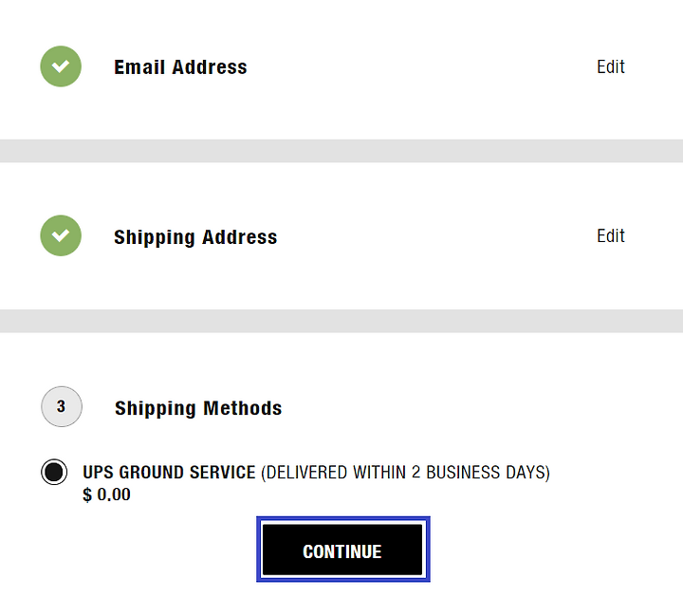This screenshot has height=616, width=683.
Task: Click the black Continue button
Action: pyautogui.click(x=342, y=550)
